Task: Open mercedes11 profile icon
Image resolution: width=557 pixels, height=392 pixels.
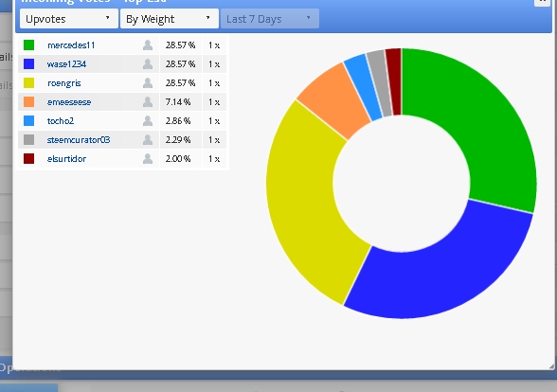Action: click(x=148, y=45)
